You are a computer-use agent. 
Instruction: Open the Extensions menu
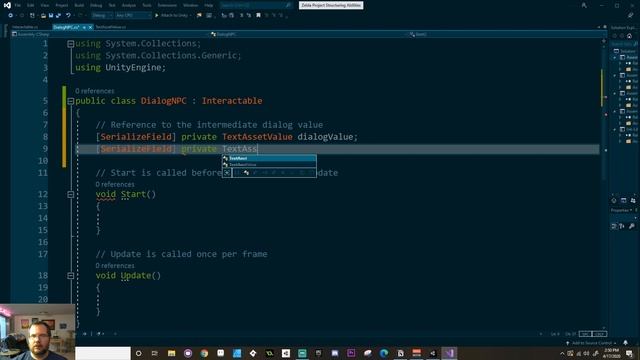(x=167, y=5)
